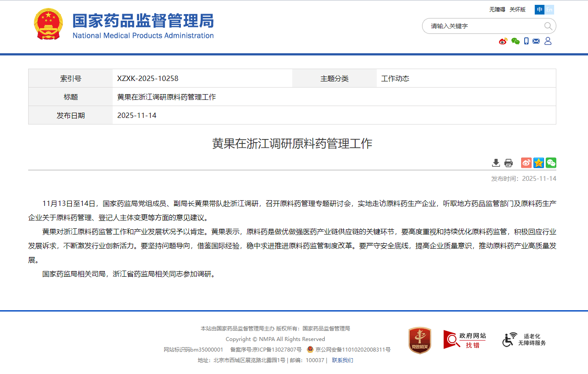Enable 关怀版 care mode

(518, 10)
